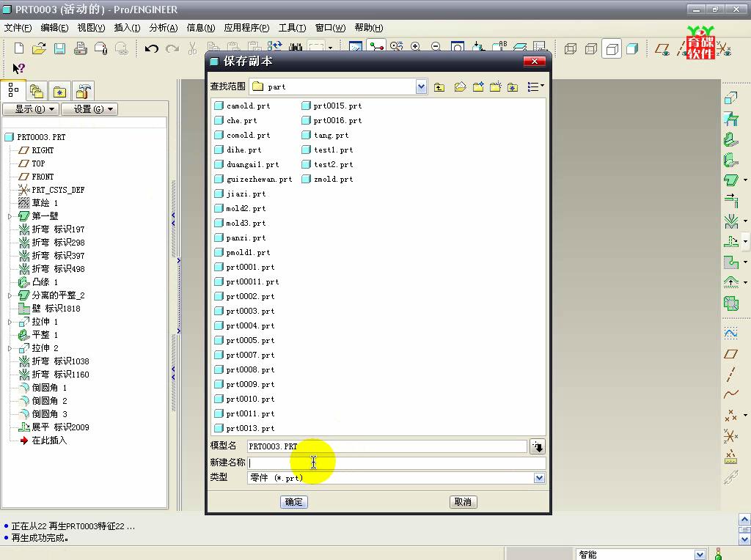The height and width of the screenshot is (560, 751).
Task: Open the 视图 menu
Action: 91,28
